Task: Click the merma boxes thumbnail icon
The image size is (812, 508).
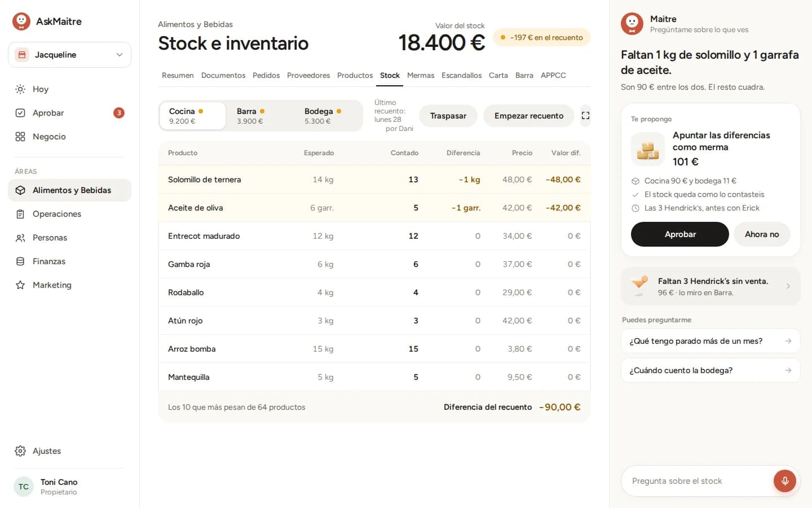Action: coord(648,150)
